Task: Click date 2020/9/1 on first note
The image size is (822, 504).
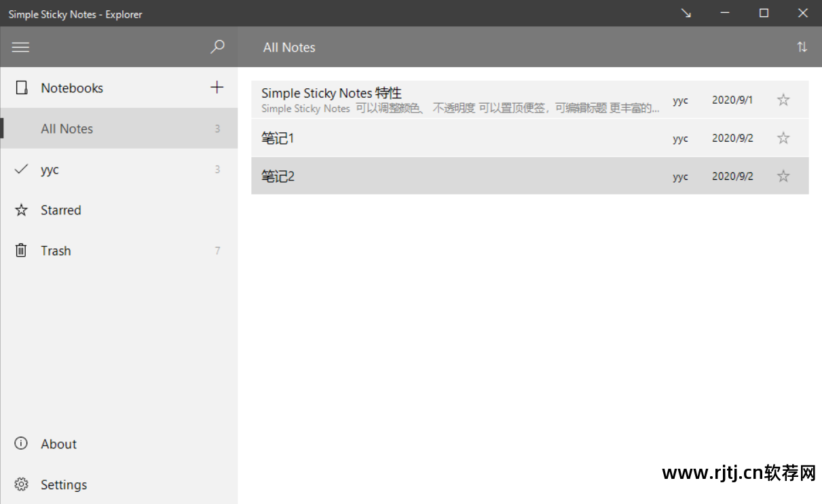Action: (732, 100)
